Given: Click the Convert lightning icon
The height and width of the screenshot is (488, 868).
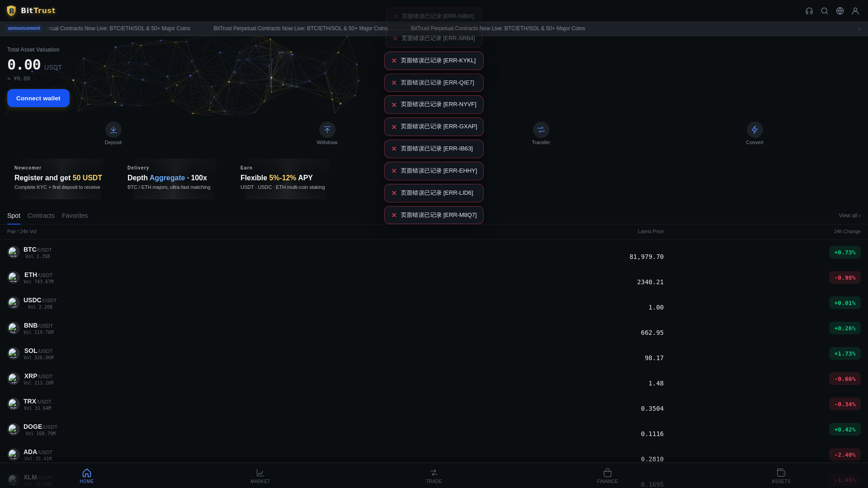Looking at the screenshot, I should click(x=755, y=130).
